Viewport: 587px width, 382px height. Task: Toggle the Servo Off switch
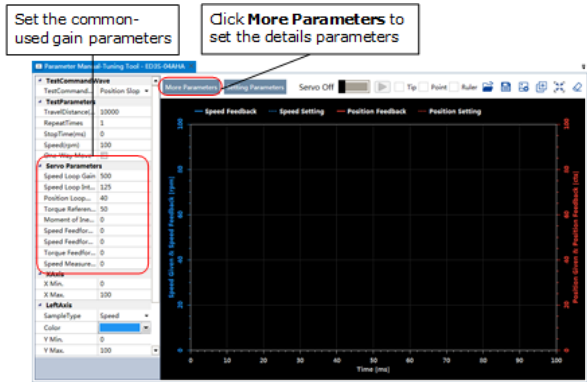[x=354, y=87]
